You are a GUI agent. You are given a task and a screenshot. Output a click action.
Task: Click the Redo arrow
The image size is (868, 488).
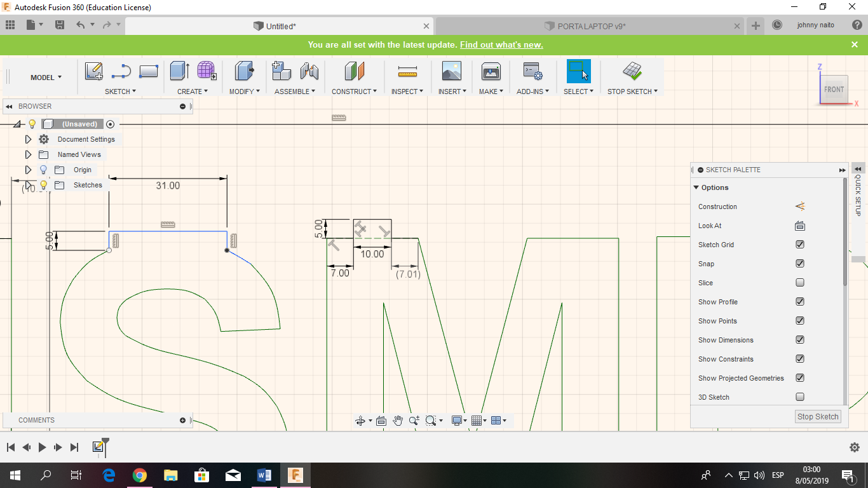(107, 25)
